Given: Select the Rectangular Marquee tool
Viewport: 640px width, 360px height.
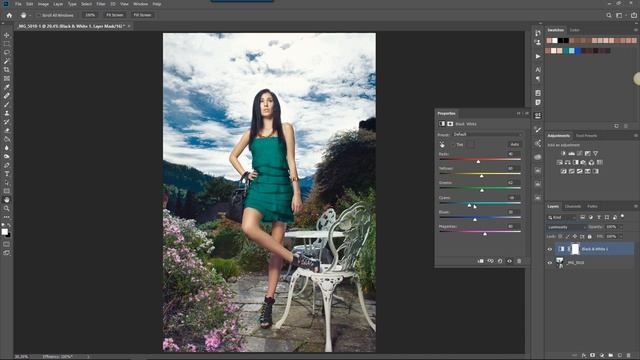Looking at the screenshot, I should point(7,44).
